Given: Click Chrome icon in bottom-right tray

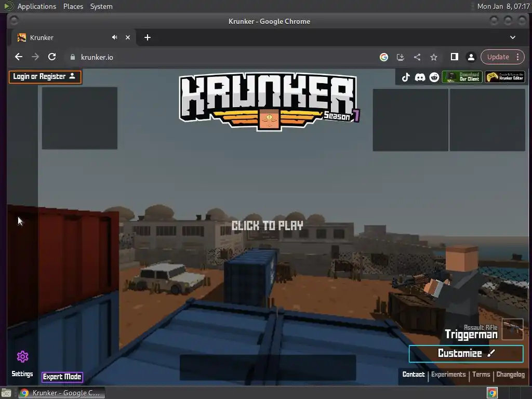Looking at the screenshot, I should tap(492, 393).
